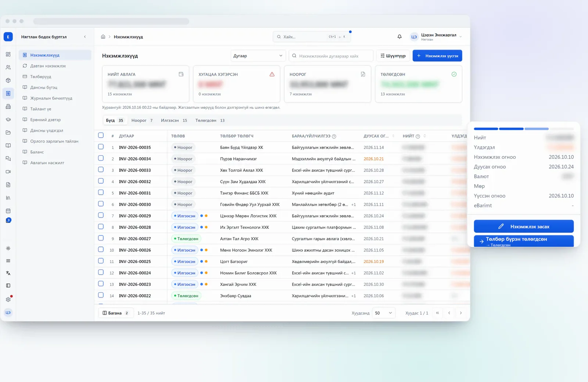Click the Нэхэмжлэх засах edit button
The width and height of the screenshot is (588, 382).
pyautogui.click(x=524, y=226)
